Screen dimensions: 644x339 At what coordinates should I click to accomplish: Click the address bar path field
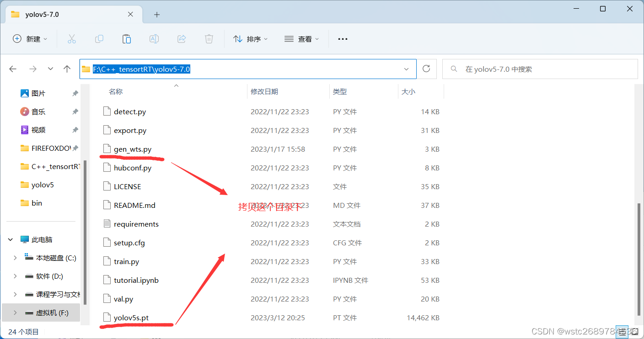click(247, 69)
